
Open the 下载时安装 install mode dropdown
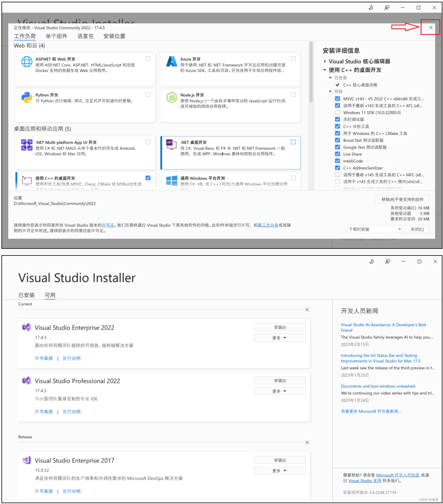click(x=374, y=229)
